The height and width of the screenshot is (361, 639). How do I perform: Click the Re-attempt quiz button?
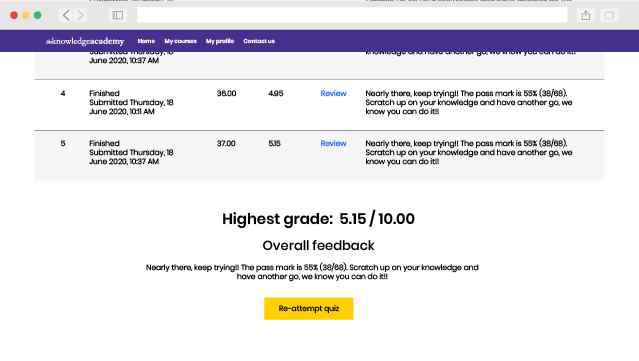(x=308, y=308)
